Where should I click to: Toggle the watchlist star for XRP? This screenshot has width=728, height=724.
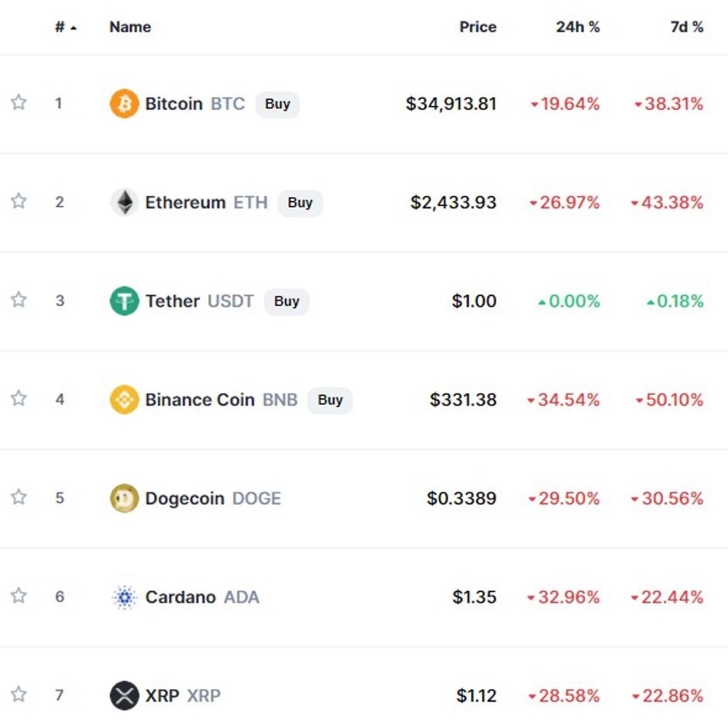click(19, 694)
